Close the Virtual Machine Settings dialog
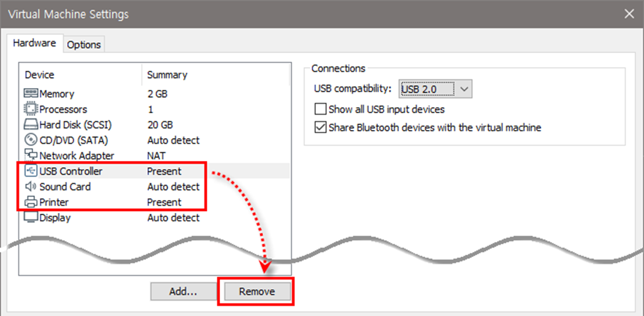Image resolution: width=644 pixels, height=316 pixels. 629,14
